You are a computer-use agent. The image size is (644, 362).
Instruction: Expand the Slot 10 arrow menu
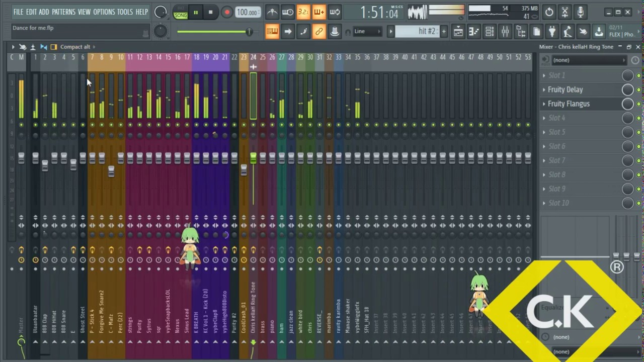[544, 203]
